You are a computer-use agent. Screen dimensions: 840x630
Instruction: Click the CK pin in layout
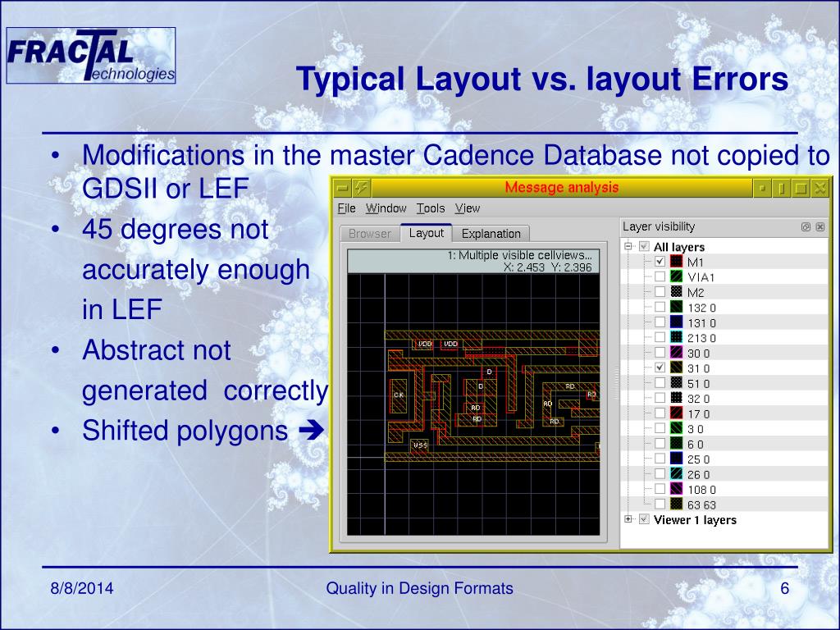(x=399, y=395)
